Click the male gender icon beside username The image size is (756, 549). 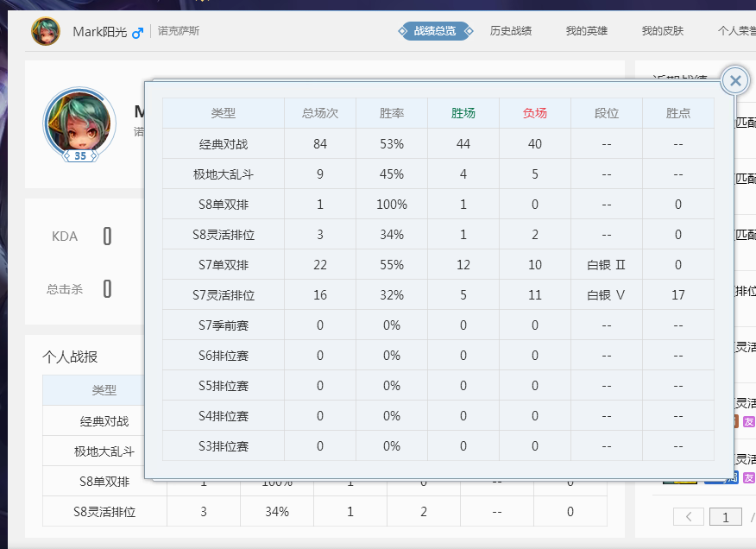tap(137, 32)
